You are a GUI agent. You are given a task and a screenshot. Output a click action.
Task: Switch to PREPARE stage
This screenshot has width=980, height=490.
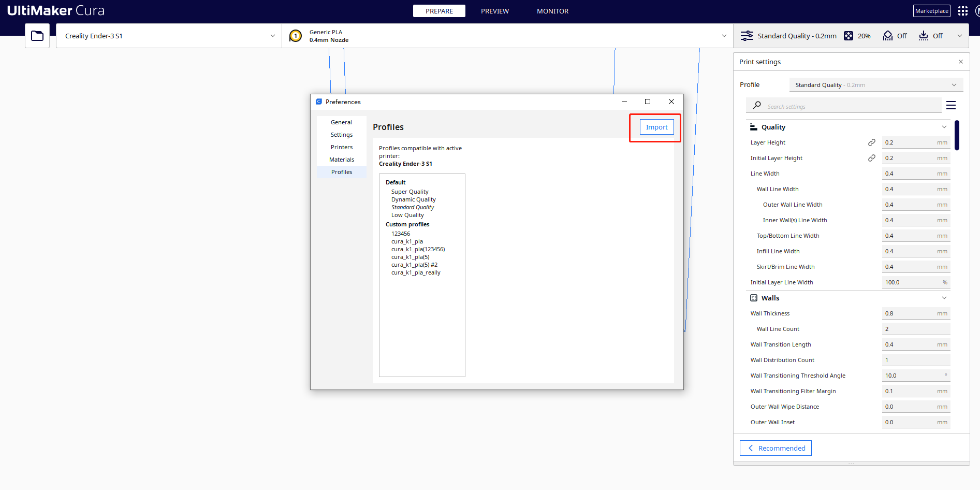click(x=439, y=11)
